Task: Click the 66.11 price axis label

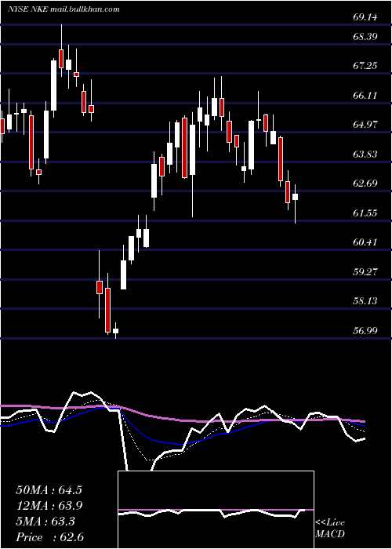Action: 365,95
